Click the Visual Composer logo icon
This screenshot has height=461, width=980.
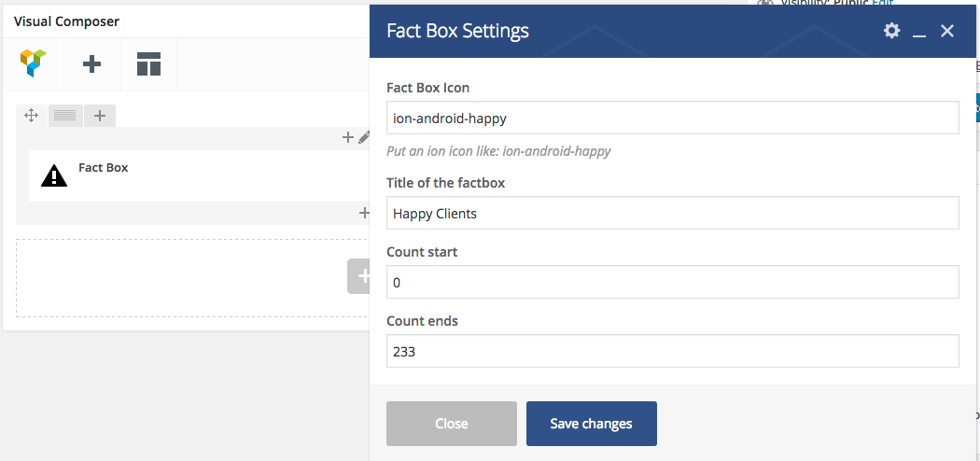click(34, 63)
